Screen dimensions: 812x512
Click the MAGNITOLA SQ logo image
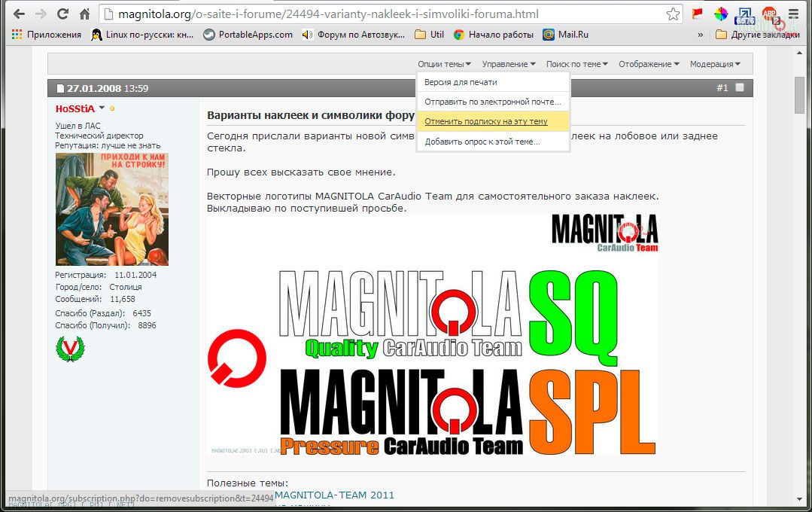point(449,316)
